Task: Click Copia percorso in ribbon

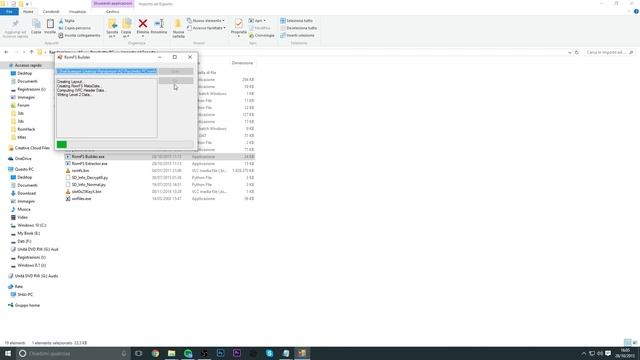Action: point(75,28)
